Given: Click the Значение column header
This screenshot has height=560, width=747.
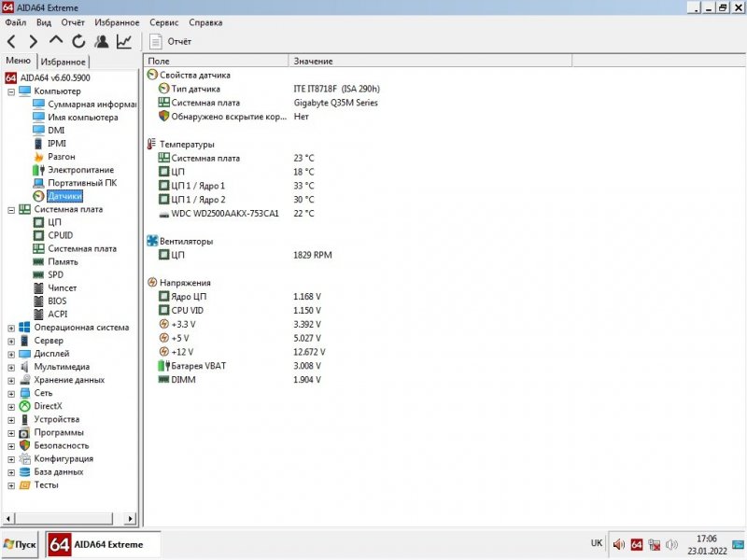Looking at the screenshot, I should (313, 61).
